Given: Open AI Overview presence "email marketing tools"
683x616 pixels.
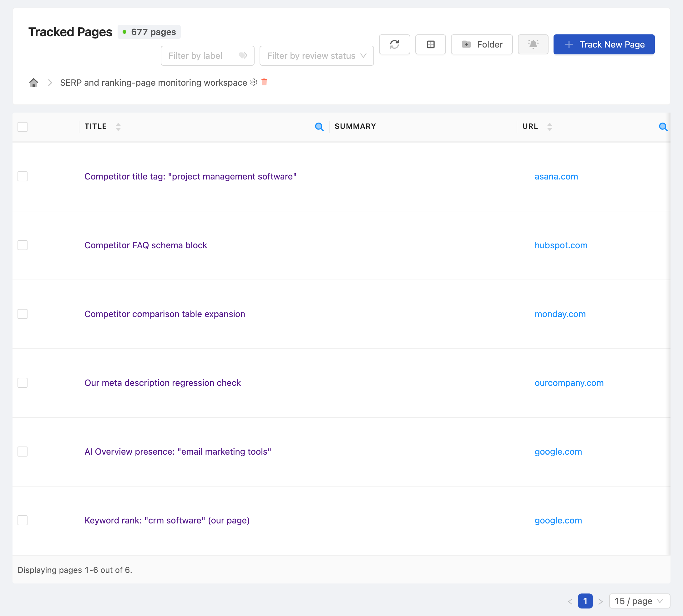Looking at the screenshot, I should 178,452.
